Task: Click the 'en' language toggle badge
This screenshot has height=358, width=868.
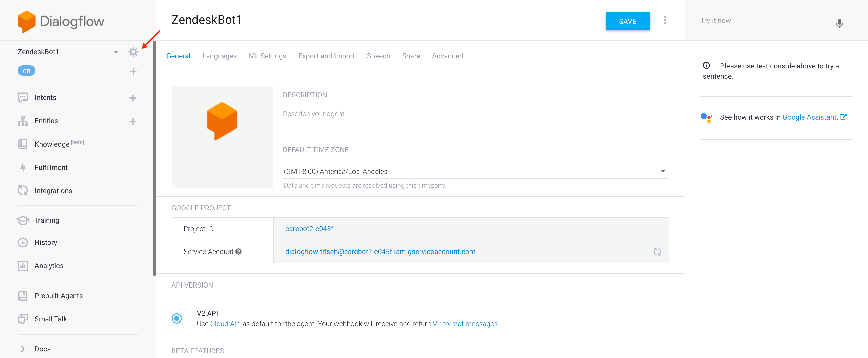Action: 26,70
